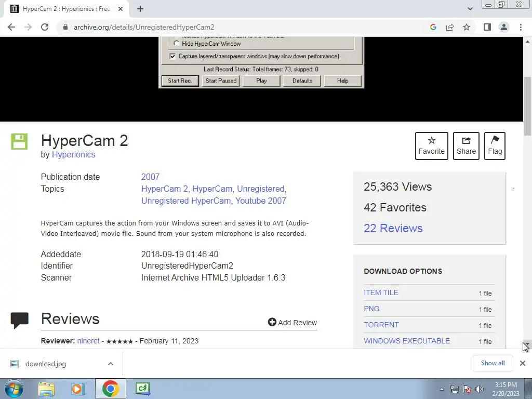Download the WINDOWS EXECUTABLE file
The image size is (532, 399).
[x=407, y=341]
